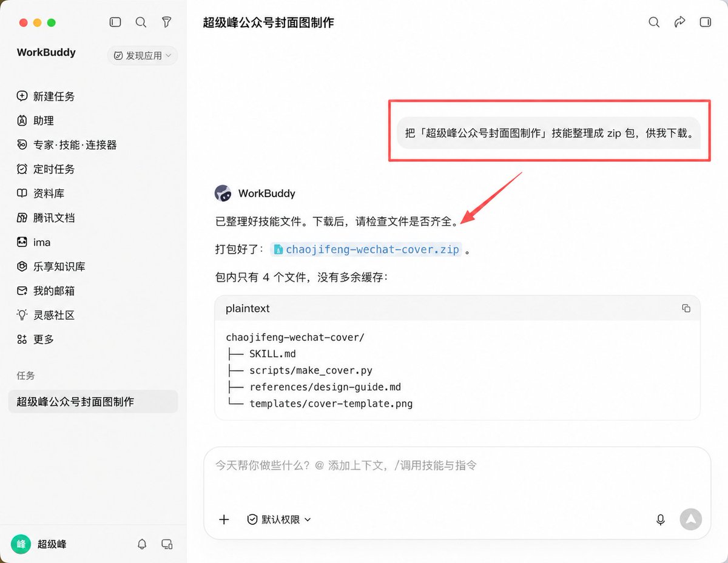
Task: Click the 包内只有 4 个文件 text
Action: (302, 277)
